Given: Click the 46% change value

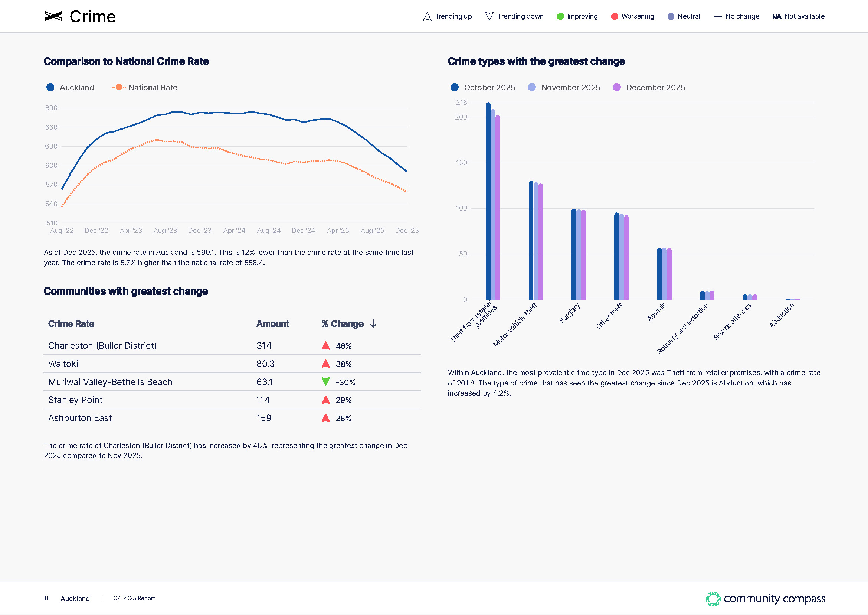Looking at the screenshot, I should point(344,346).
